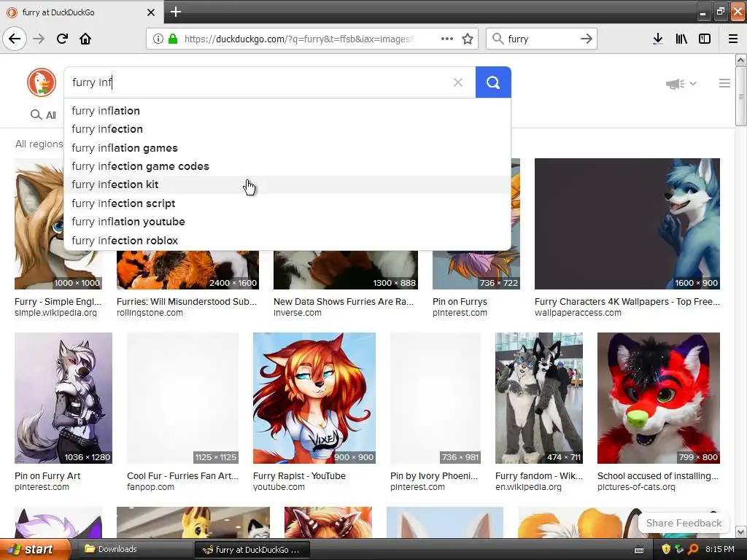The height and width of the screenshot is (560, 747).
Task: Open the Firefox hamburger menu
Action: (733, 39)
